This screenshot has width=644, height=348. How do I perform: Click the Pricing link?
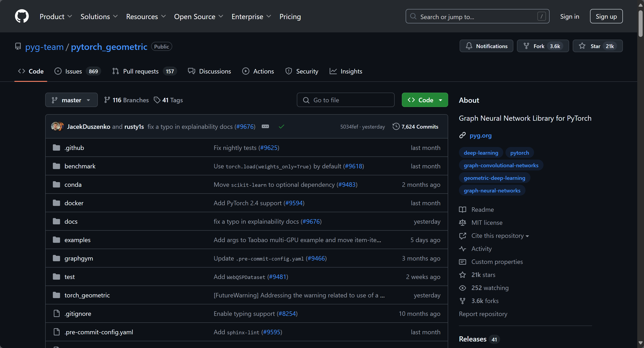tap(290, 16)
